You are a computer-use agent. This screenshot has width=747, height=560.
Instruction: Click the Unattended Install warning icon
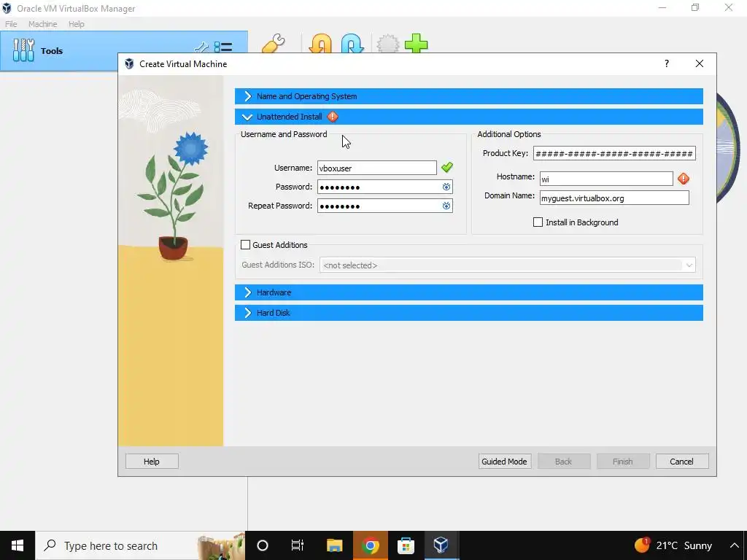(x=333, y=117)
